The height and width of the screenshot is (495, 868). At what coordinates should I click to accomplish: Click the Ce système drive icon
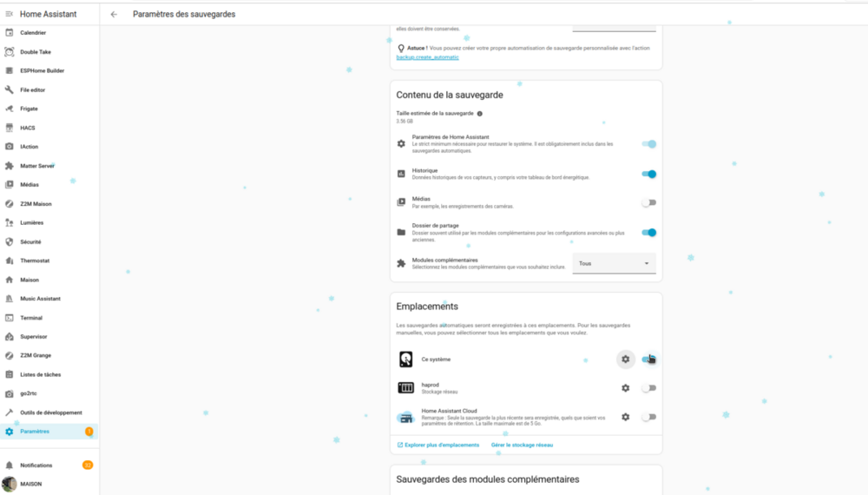click(x=405, y=360)
